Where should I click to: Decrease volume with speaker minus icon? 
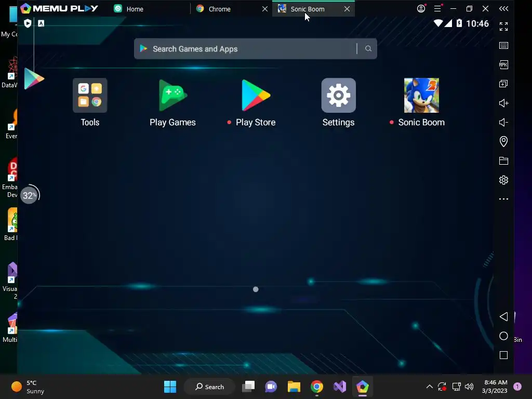(503, 122)
